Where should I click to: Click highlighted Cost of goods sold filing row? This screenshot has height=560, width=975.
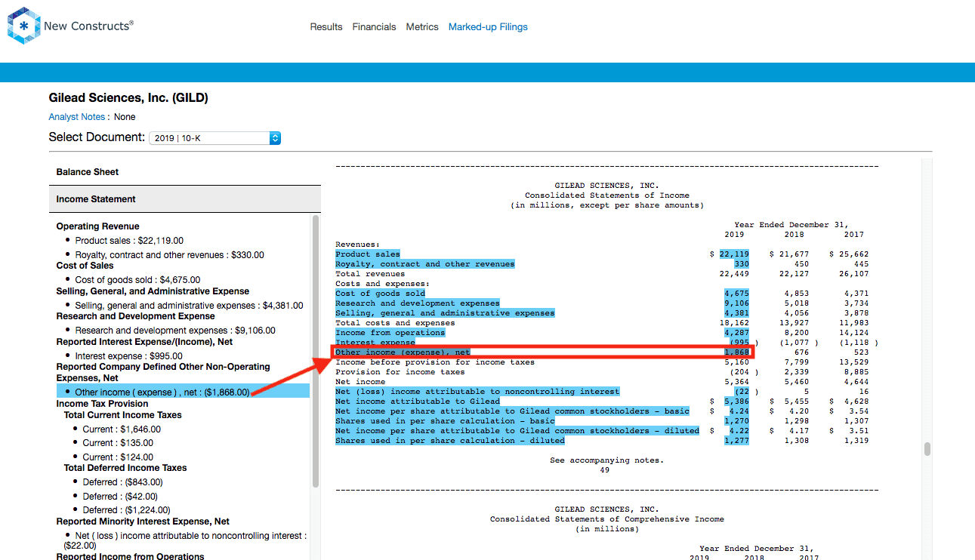tap(380, 294)
